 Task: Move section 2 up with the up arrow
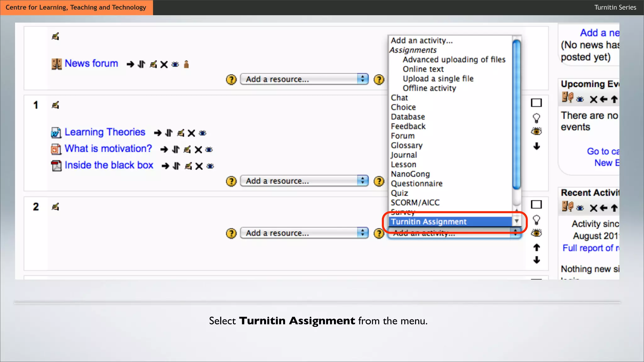click(536, 248)
